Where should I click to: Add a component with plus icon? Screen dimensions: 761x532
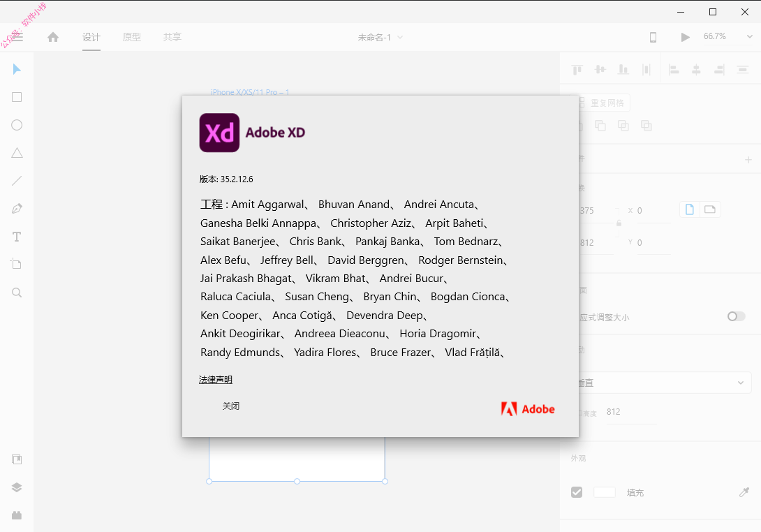[748, 160]
